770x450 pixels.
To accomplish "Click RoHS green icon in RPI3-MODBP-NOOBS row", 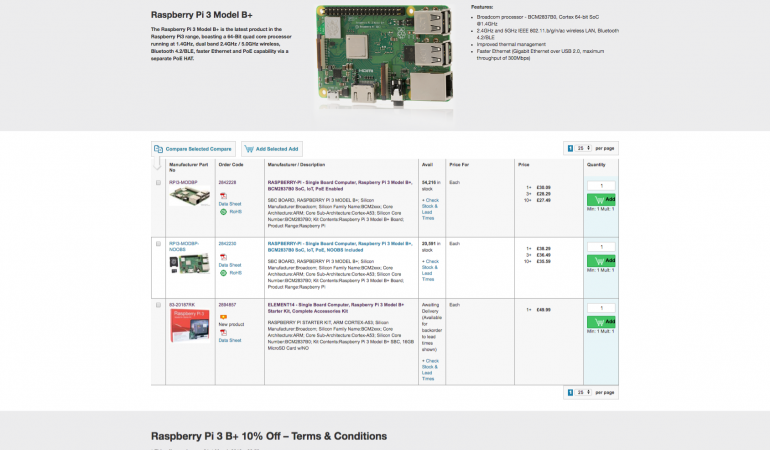I will [x=223, y=273].
